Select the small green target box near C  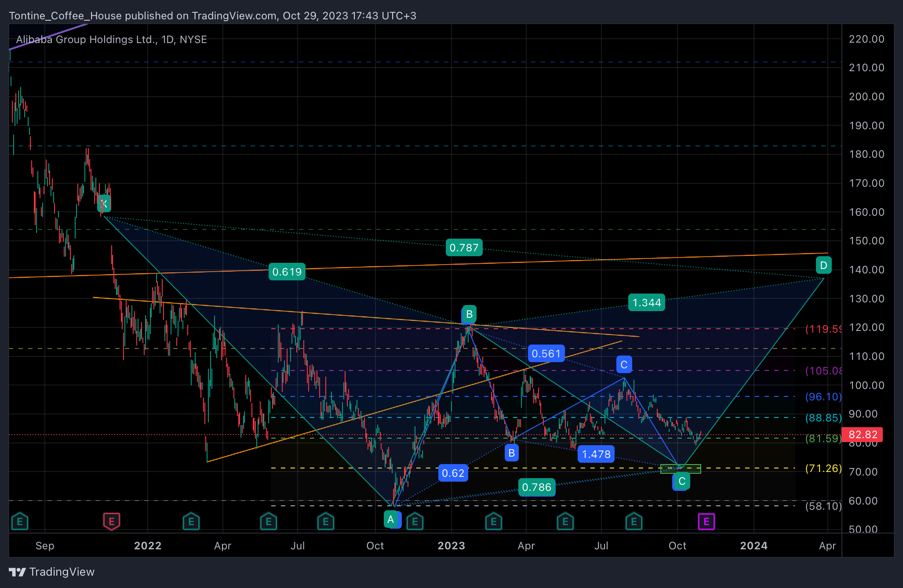click(681, 469)
